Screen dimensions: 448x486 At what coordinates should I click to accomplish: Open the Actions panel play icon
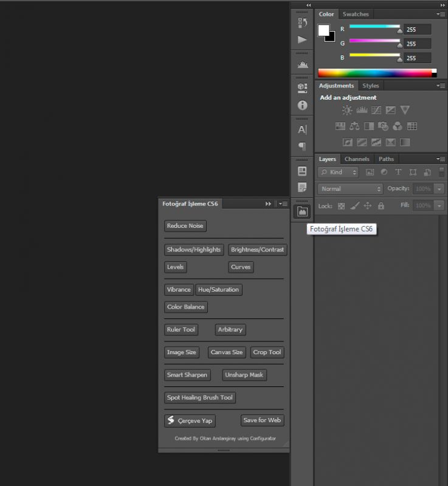(302, 40)
